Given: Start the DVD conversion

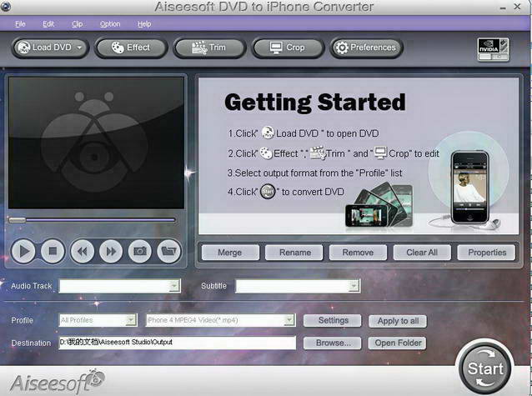Looking at the screenshot, I should pos(484,368).
